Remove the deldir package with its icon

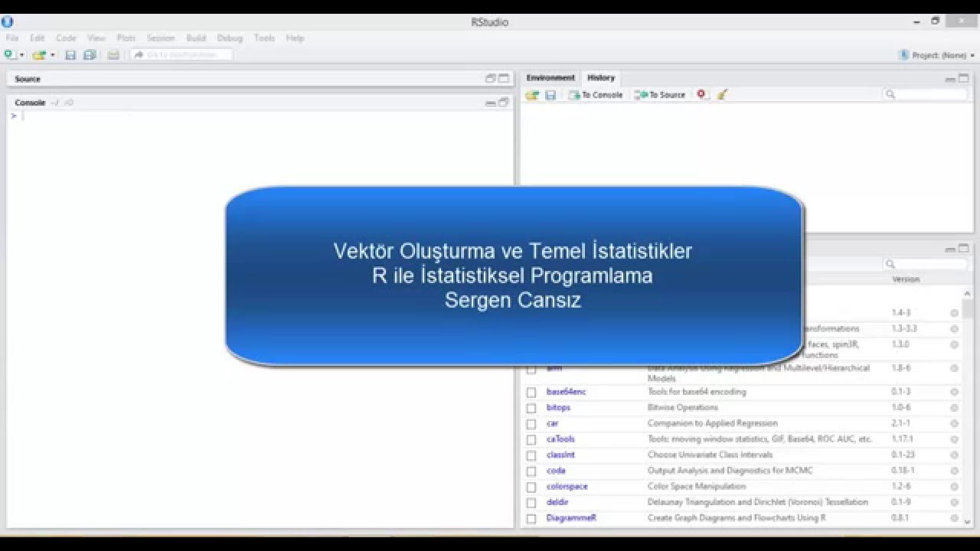954,503
